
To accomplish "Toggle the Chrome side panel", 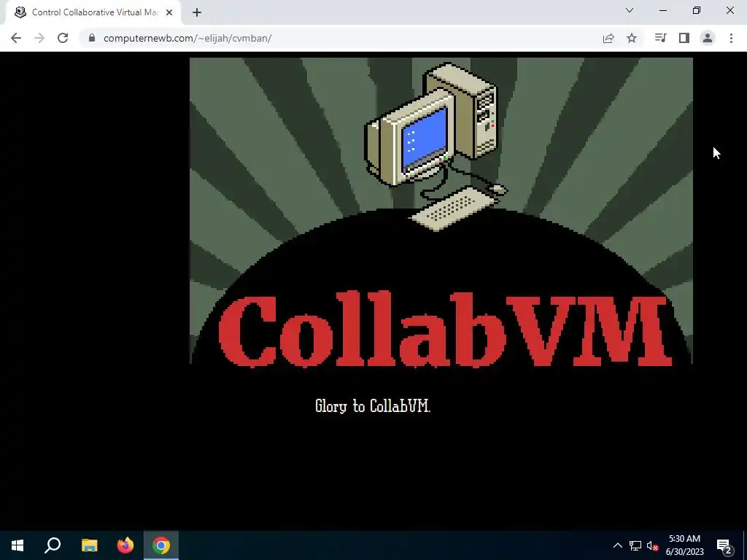I will 684,38.
